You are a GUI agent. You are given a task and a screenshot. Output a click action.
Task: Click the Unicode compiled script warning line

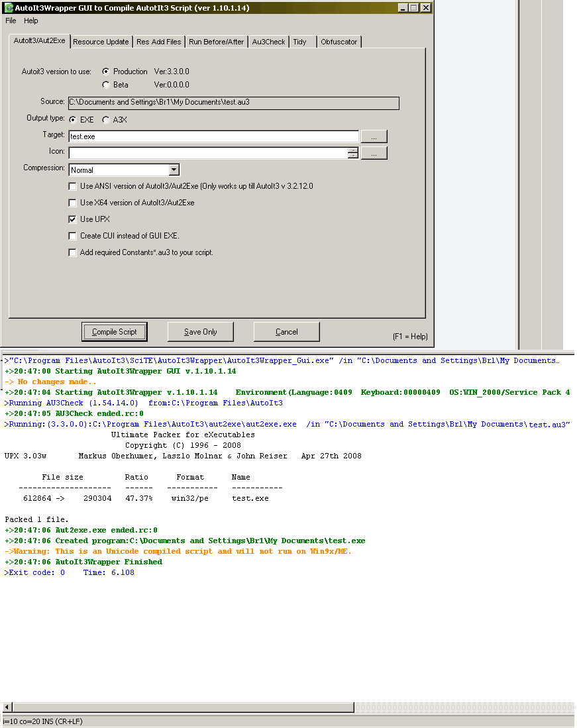pyautogui.click(x=178, y=552)
